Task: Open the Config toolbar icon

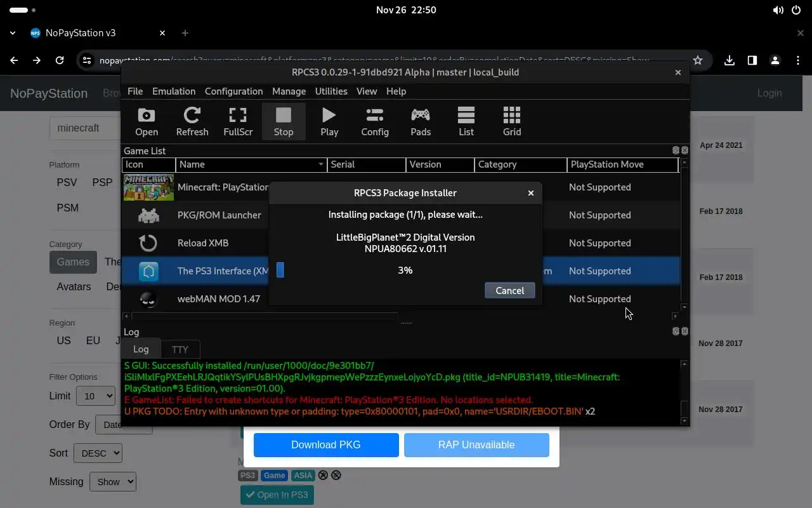Action: click(375, 121)
